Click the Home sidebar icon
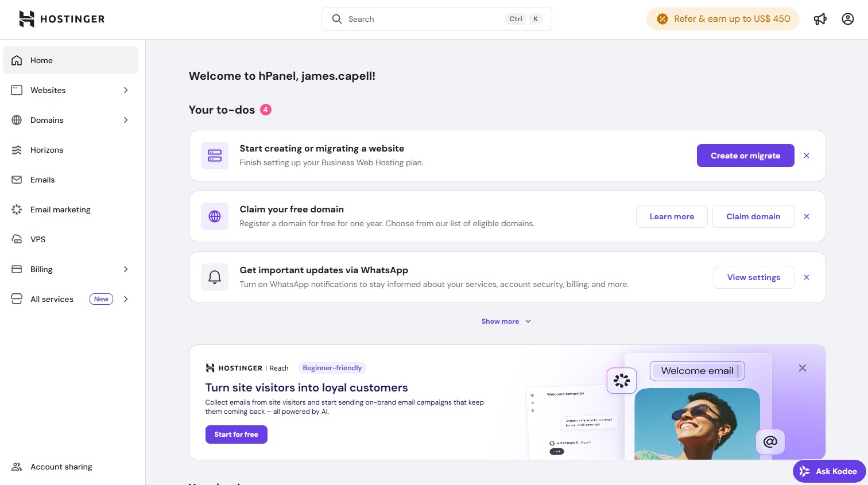The height and width of the screenshot is (485, 868). pyautogui.click(x=17, y=60)
